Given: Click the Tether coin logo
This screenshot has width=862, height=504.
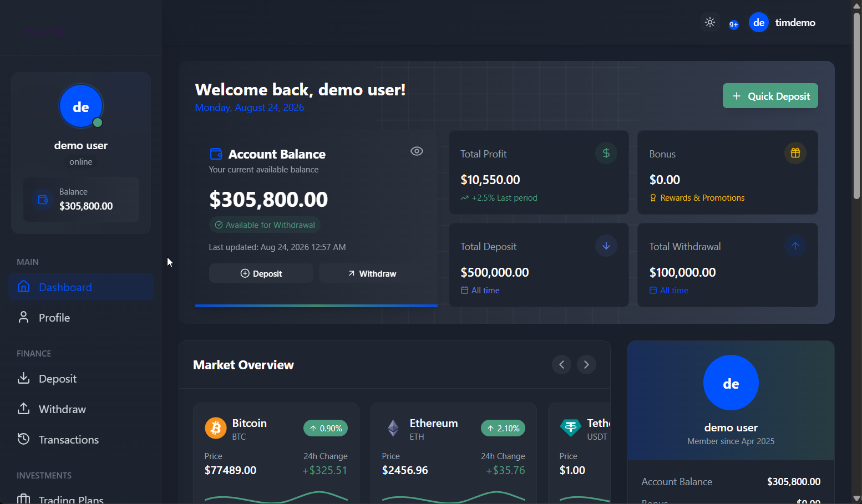Looking at the screenshot, I should click(571, 428).
